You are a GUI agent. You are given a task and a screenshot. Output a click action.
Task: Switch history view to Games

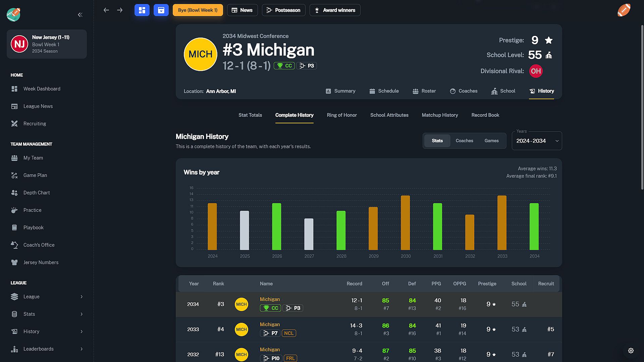491,141
